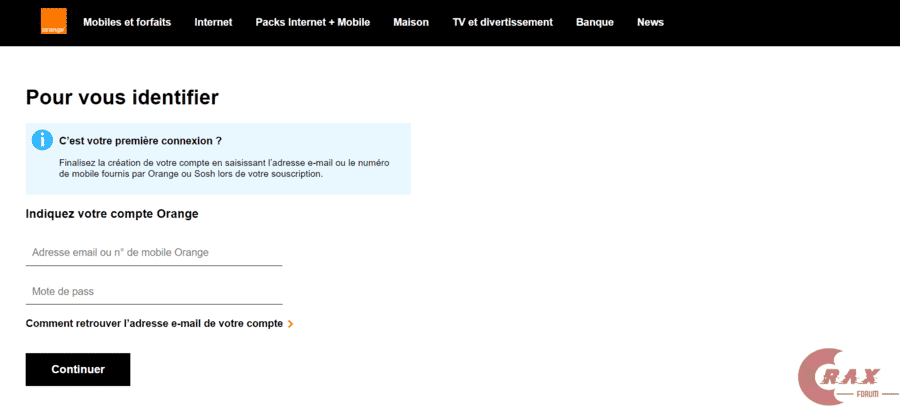Select the Pour vous identifier heading
Viewport: 900px width, 407px height.
pos(122,98)
